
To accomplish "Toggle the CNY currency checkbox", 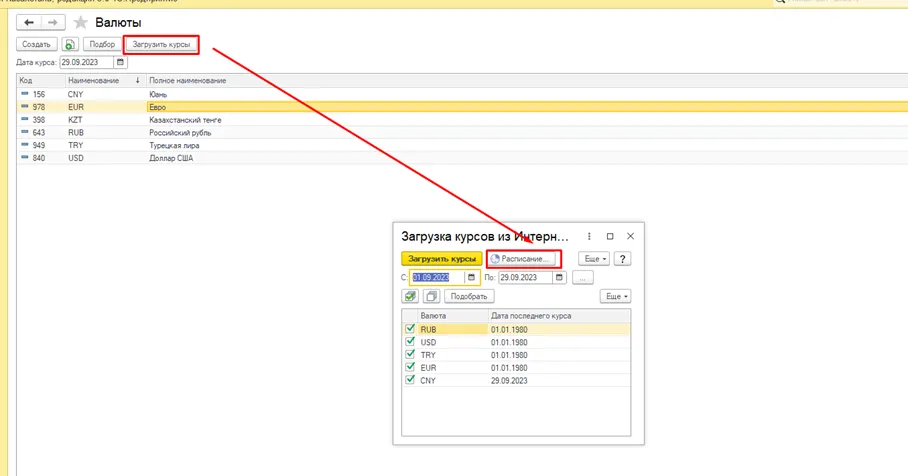I will pos(410,380).
